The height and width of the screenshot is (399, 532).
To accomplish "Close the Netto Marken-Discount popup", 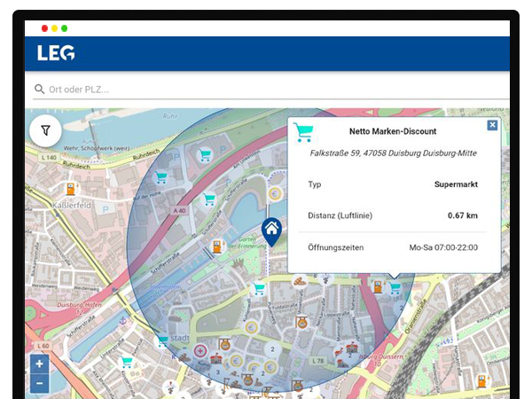I will [492, 126].
